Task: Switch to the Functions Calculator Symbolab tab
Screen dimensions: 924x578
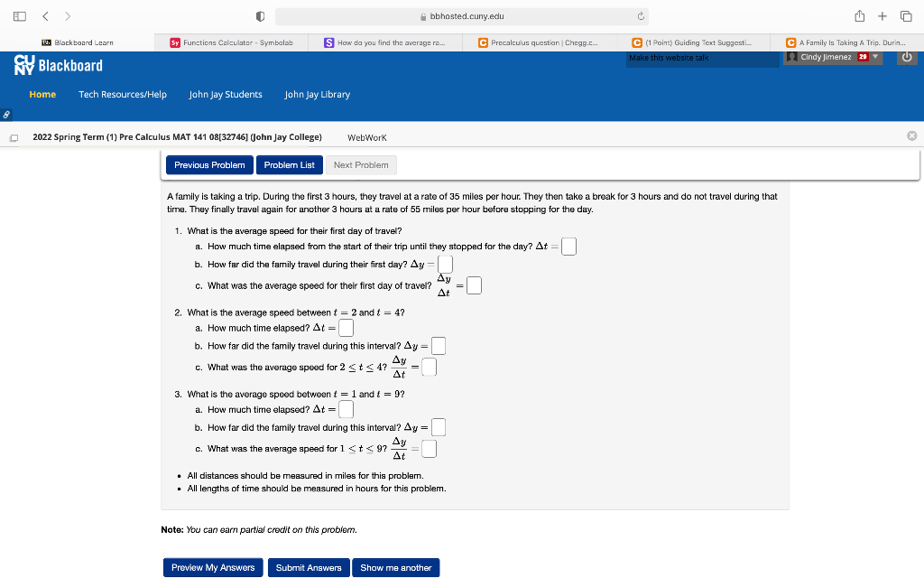Action: tap(231, 42)
